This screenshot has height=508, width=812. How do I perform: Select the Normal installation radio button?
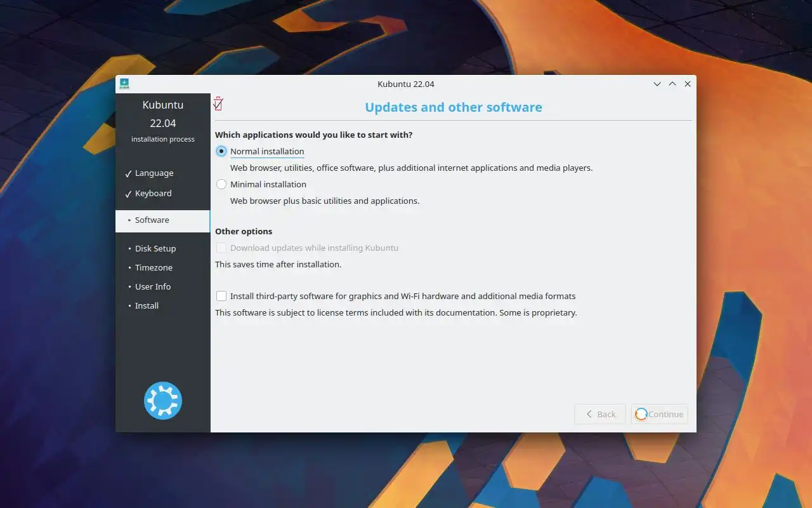click(221, 151)
